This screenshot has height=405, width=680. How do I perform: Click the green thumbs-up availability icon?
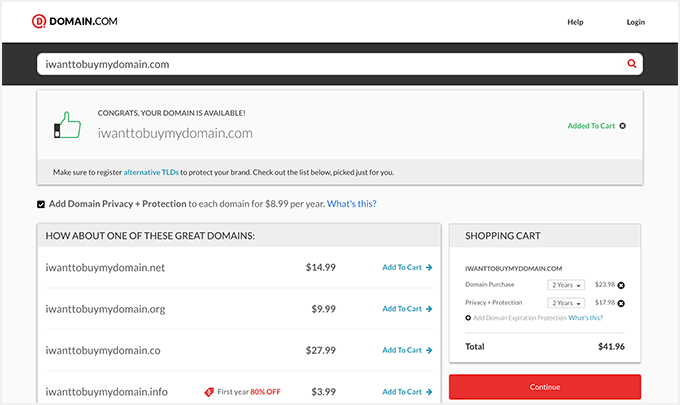(65, 125)
